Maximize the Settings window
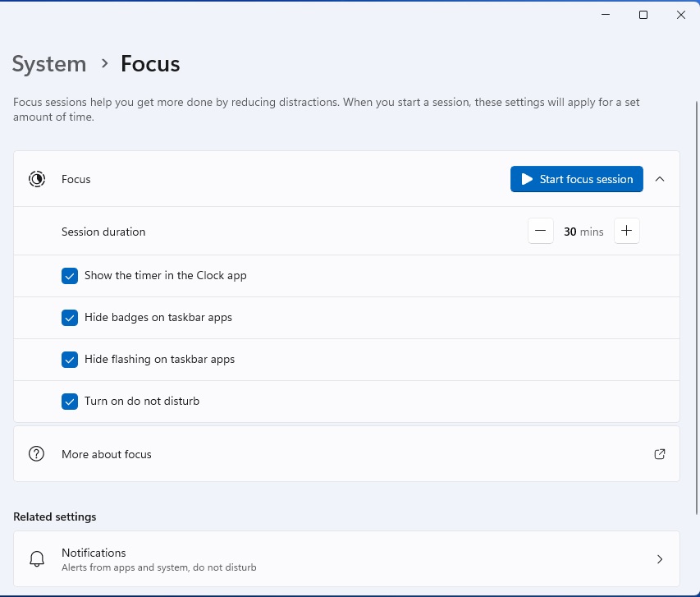The image size is (700, 597). click(643, 15)
